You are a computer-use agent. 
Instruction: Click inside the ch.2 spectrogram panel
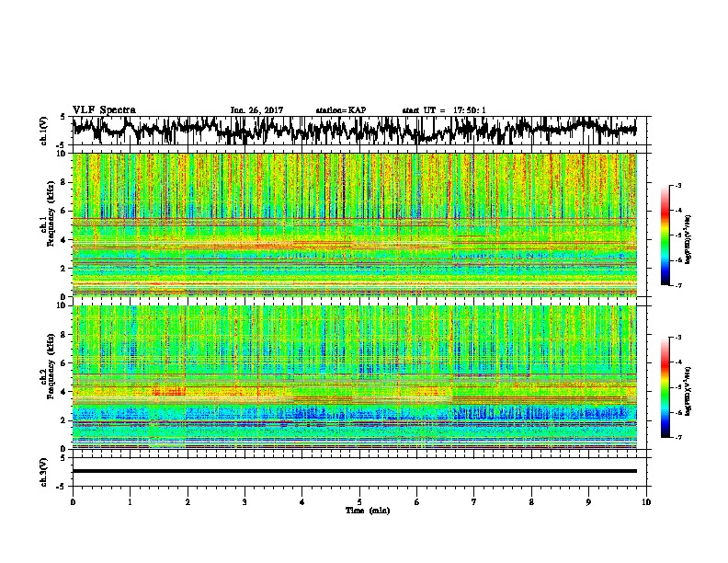tap(355, 377)
